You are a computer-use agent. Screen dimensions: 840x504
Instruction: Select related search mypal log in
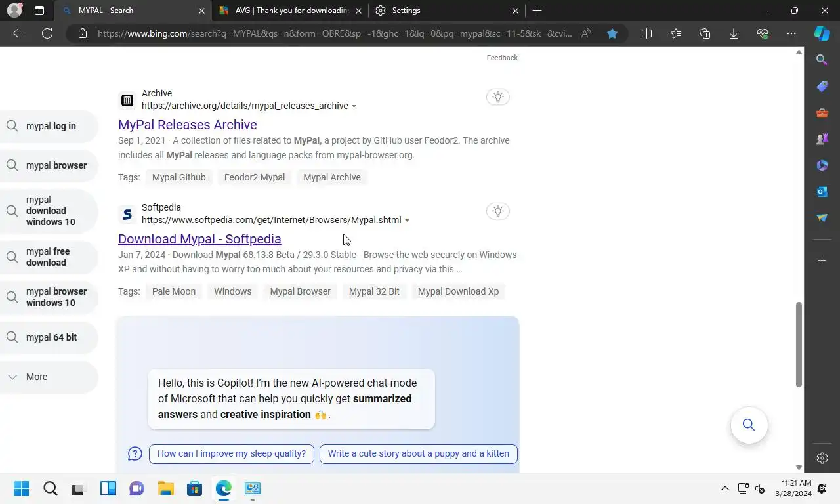click(x=49, y=126)
